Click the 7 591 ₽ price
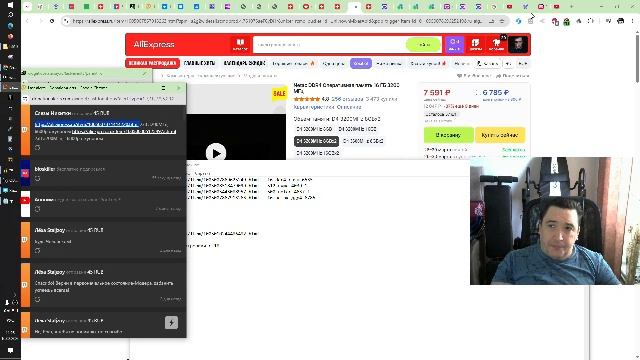The height and width of the screenshot is (360, 640). (x=437, y=93)
